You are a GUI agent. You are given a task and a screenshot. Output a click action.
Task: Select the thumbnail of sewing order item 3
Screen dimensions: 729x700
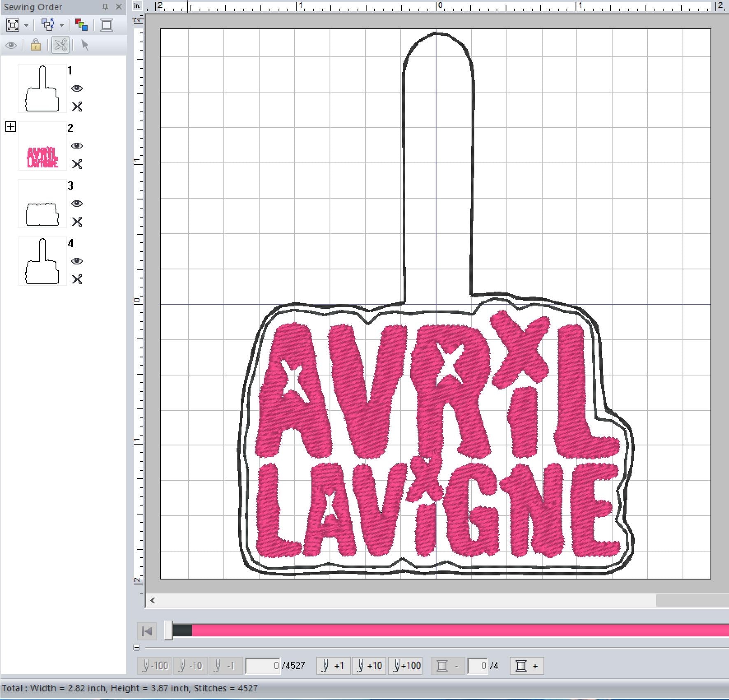point(42,204)
